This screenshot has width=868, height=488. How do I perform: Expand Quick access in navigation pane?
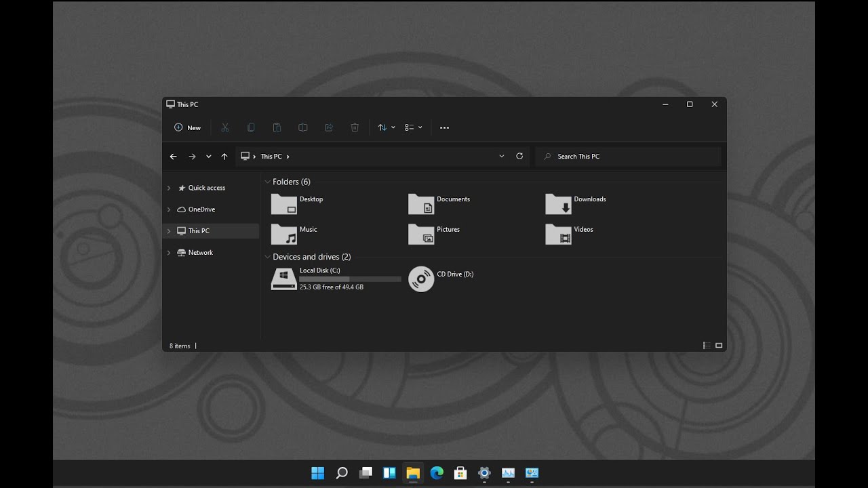(x=169, y=188)
